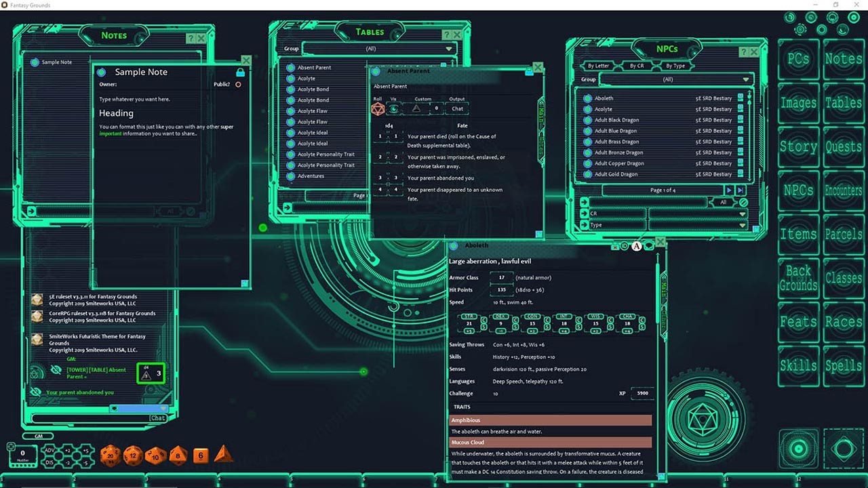Screen dimensions: 868x488
Task: Enable the Public? option on Sample Note
Action: 237,85
